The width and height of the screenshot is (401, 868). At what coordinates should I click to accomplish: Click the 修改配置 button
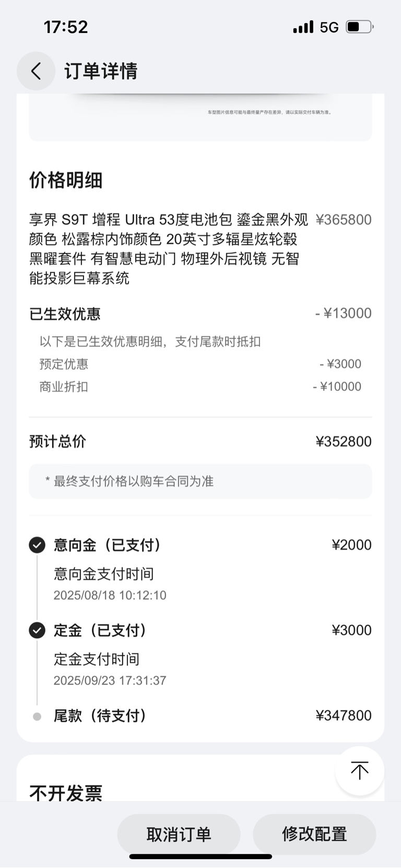pos(314,834)
